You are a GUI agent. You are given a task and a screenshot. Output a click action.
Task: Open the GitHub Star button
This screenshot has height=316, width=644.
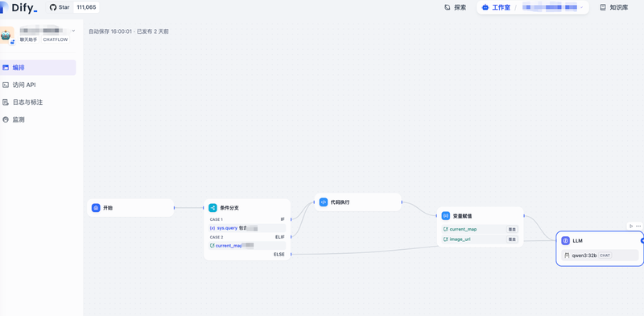click(60, 7)
